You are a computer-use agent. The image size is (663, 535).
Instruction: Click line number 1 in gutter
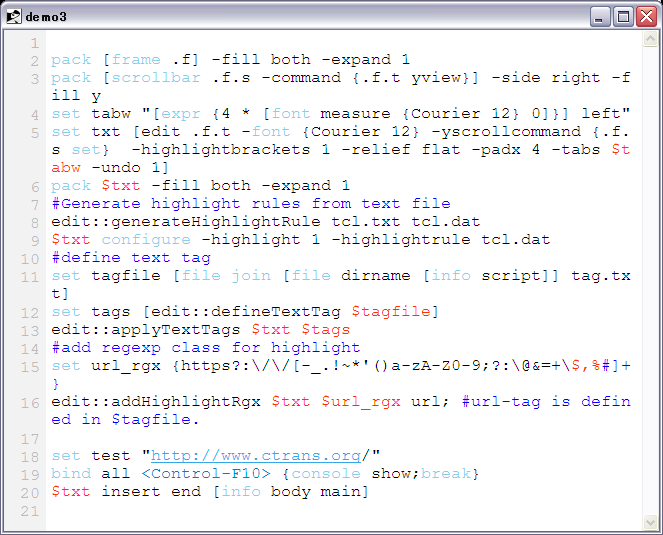click(x=35, y=43)
